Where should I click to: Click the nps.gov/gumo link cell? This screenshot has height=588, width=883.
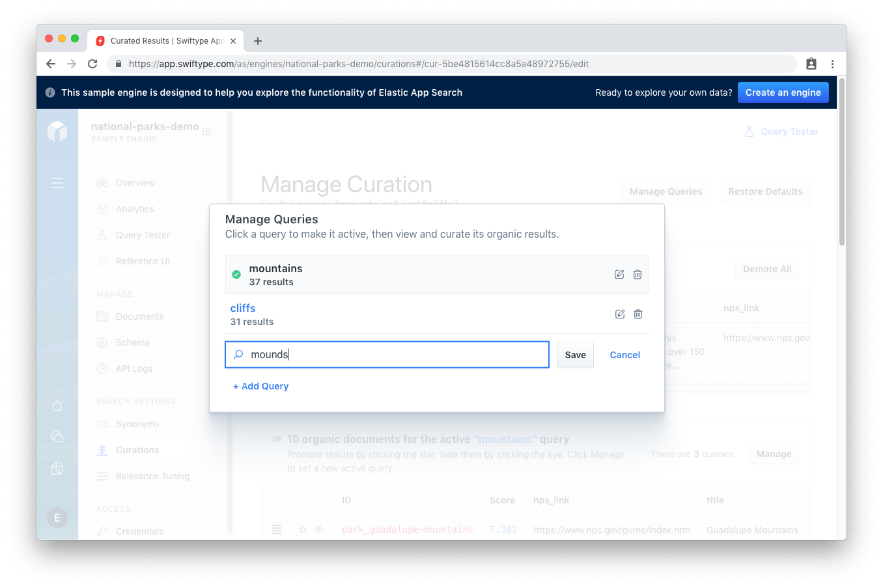pos(611,530)
